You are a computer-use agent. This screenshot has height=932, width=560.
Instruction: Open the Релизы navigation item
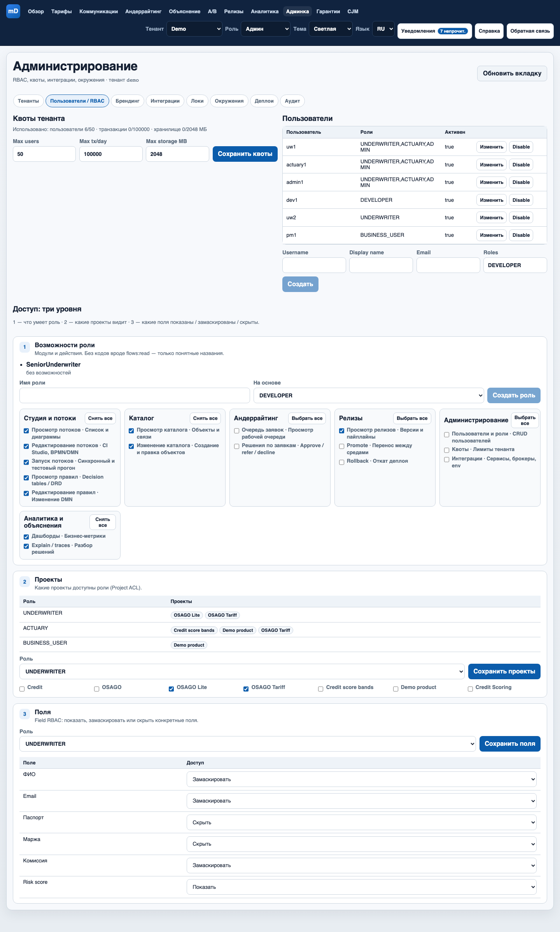pyautogui.click(x=234, y=11)
